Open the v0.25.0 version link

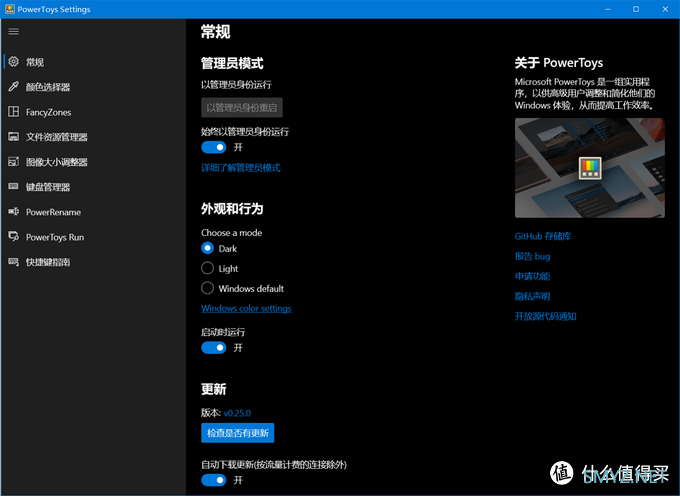pos(237,413)
